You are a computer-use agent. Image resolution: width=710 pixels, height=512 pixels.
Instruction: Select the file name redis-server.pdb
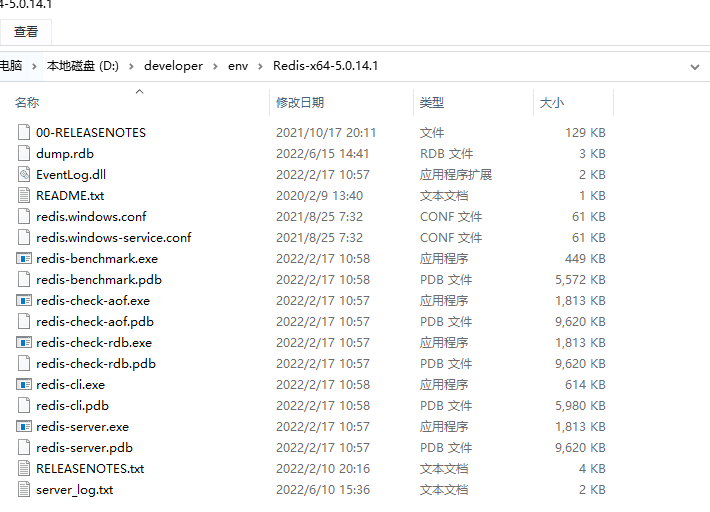[x=85, y=448]
